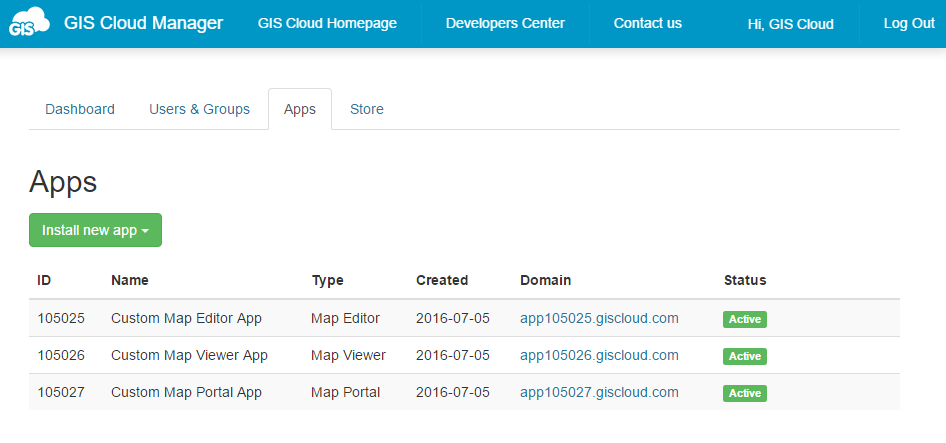Screen dimensions: 946x443
Task: Click the Created column header
Action: [x=442, y=280]
